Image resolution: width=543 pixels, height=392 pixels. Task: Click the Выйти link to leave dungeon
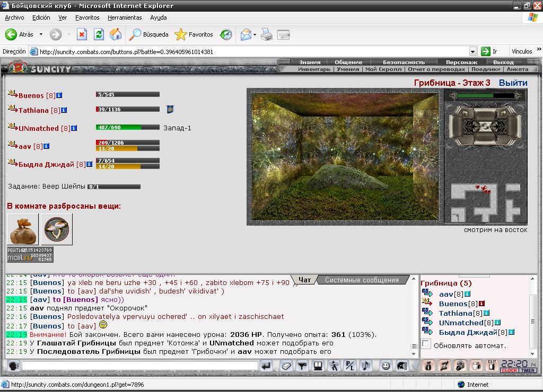(x=513, y=83)
